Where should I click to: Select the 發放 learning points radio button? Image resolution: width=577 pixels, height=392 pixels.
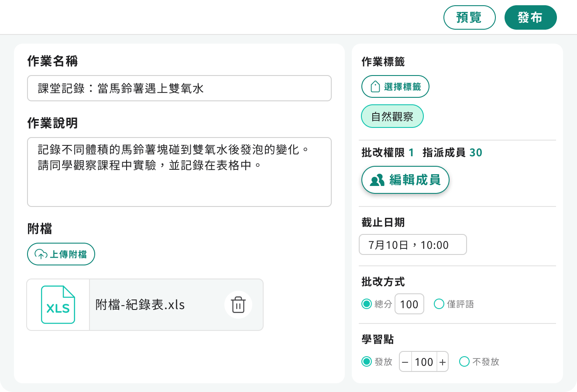coord(367,361)
